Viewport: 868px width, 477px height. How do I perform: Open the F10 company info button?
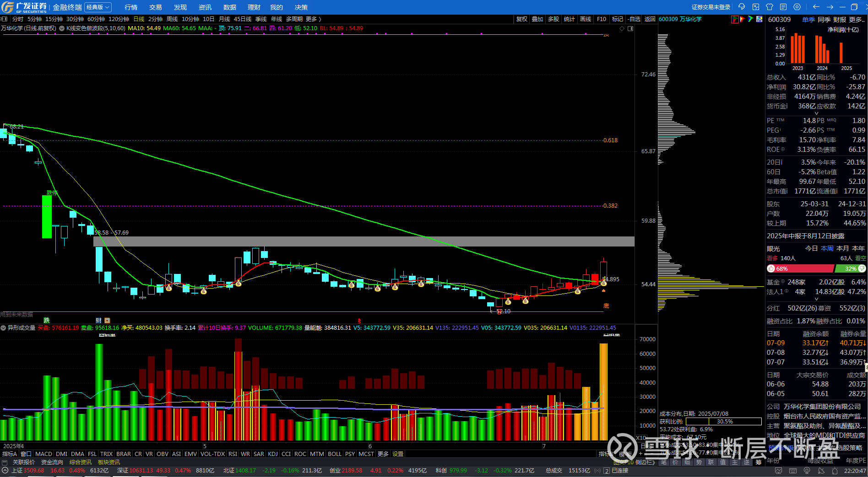coord(602,19)
